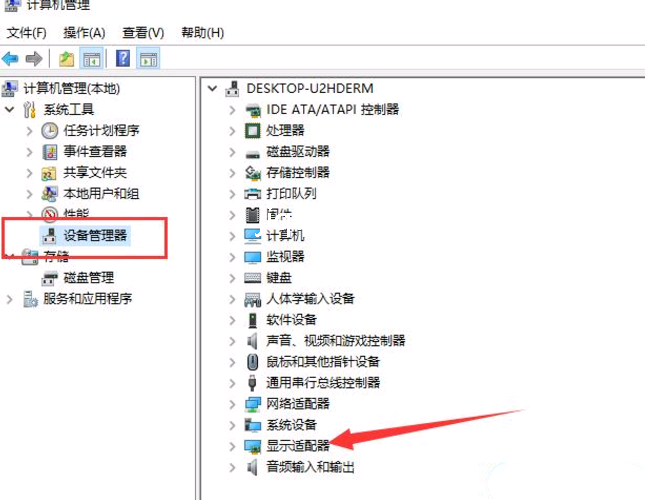Screen dimensions: 645x500
Task: Toggle the Show/Hide Action Pane toolbar icon
Action: (148, 59)
